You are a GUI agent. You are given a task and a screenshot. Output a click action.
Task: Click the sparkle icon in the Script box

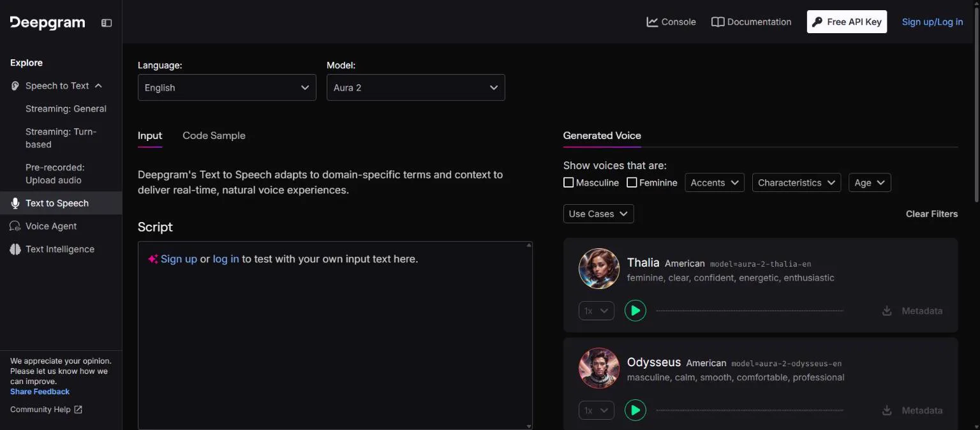click(153, 259)
